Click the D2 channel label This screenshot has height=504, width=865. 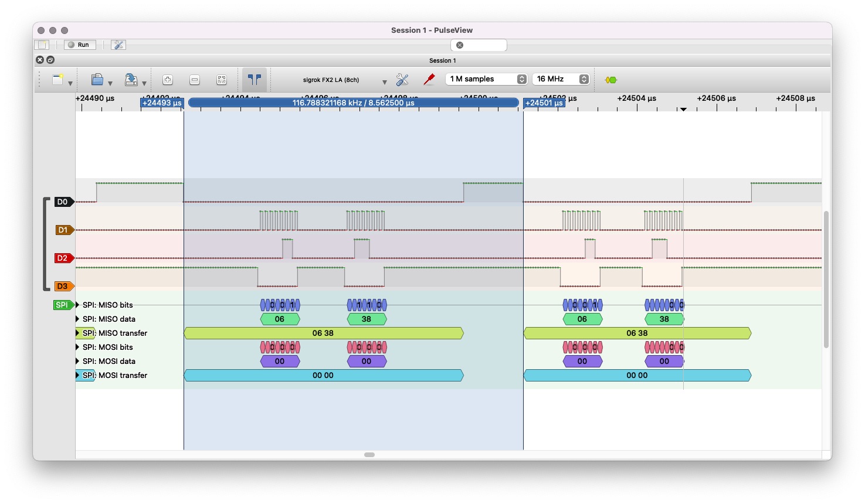64,258
